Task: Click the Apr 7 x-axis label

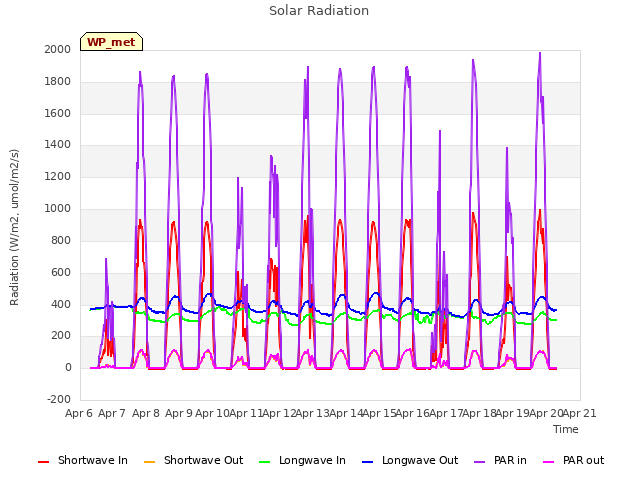Action: 112,413
